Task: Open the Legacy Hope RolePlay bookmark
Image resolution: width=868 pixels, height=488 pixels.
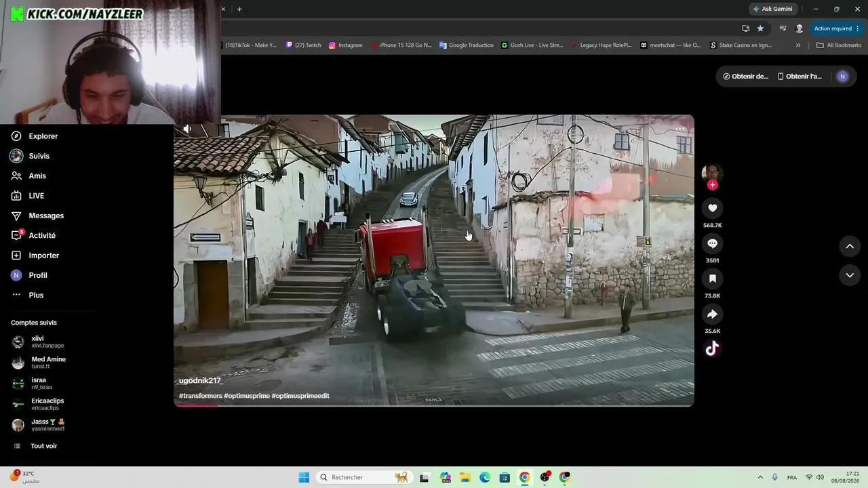Action: point(601,45)
